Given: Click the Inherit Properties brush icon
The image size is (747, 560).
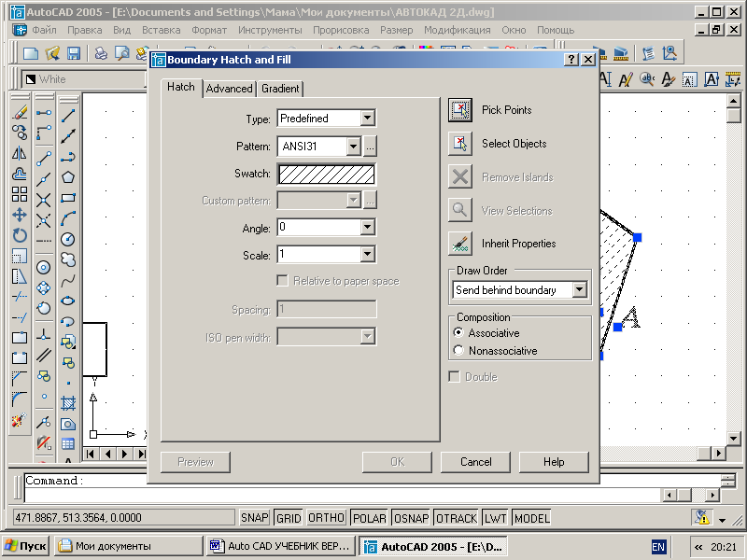Looking at the screenshot, I should [x=460, y=244].
